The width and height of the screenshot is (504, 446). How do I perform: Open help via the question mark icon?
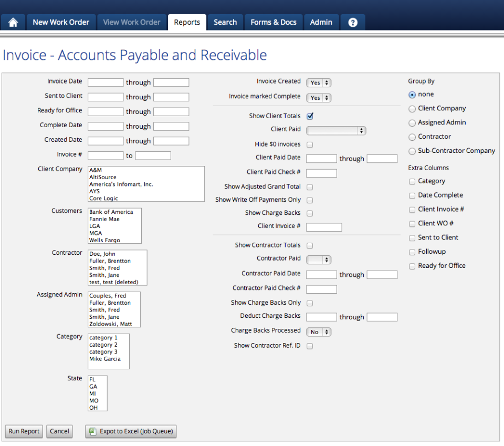click(x=352, y=22)
